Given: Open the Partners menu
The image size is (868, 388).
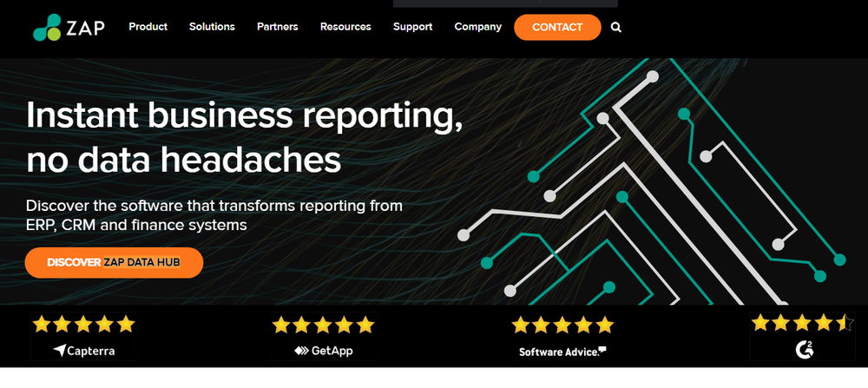Looking at the screenshot, I should pos(278,27).
